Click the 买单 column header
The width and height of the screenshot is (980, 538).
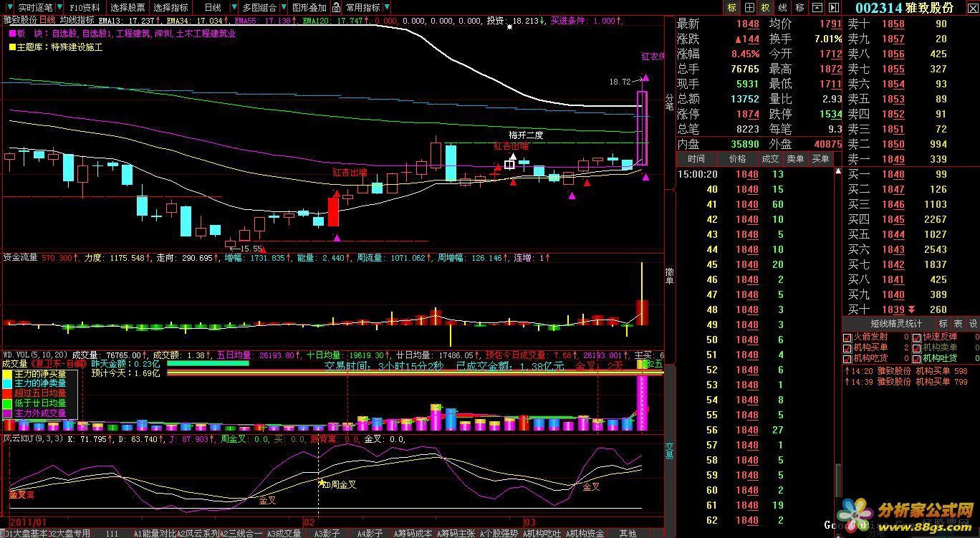pos(820,158)
